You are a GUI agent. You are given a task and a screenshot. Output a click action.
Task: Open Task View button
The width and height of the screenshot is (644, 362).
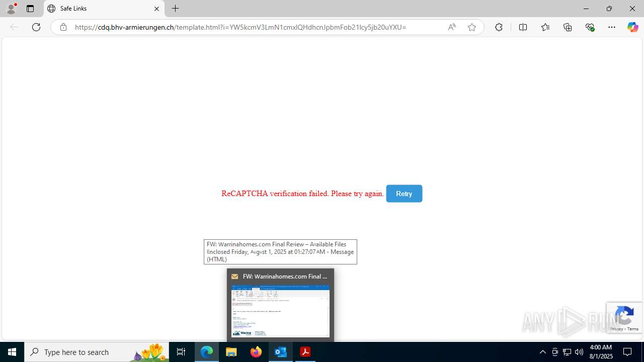181,352
